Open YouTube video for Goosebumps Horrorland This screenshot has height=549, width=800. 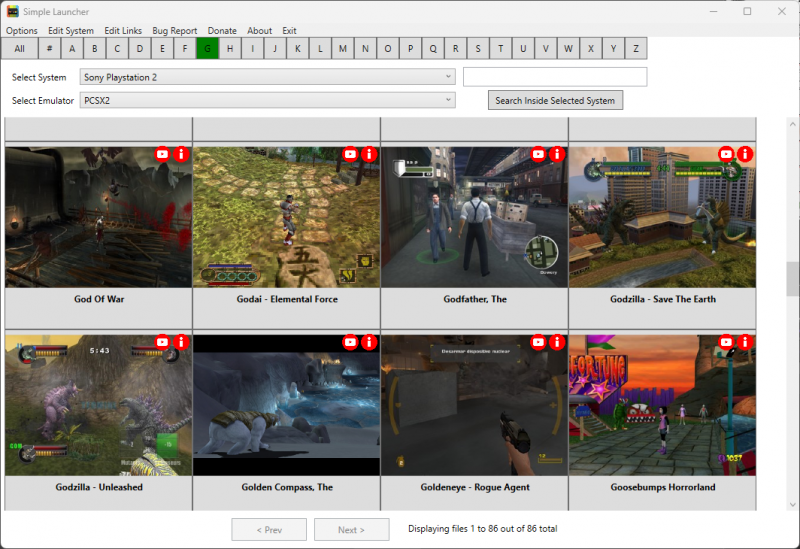tap(726, 342)
